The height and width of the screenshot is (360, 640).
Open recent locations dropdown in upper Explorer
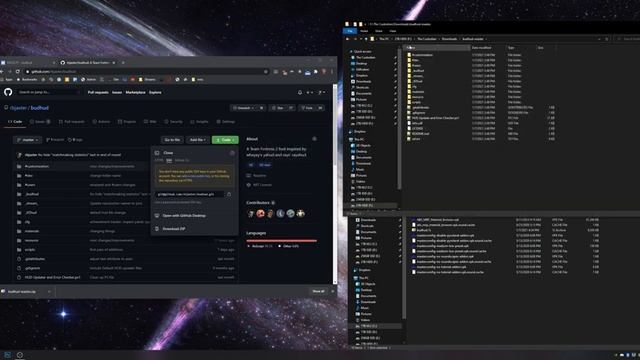(x=360, y=39)
